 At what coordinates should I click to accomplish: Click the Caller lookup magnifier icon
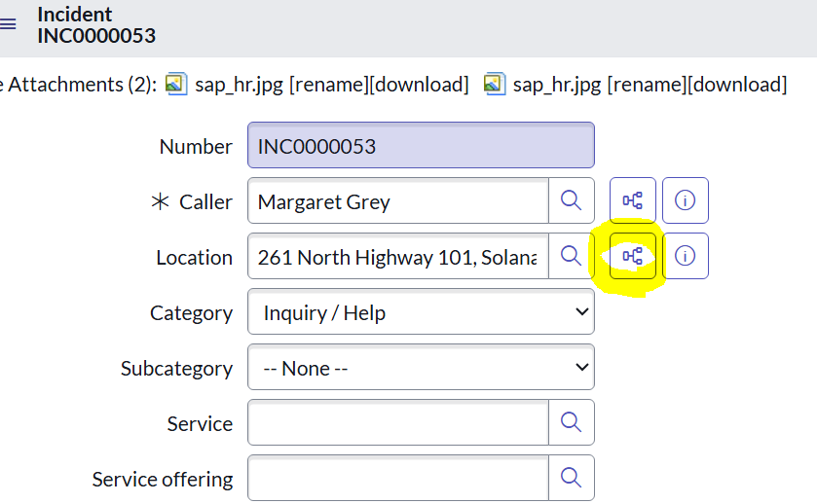571,200
